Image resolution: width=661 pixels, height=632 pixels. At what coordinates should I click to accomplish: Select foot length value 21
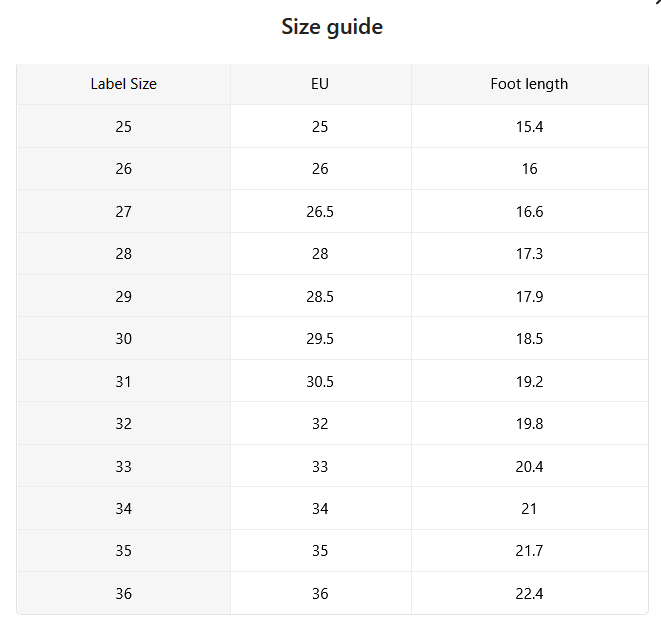point(529,508)
